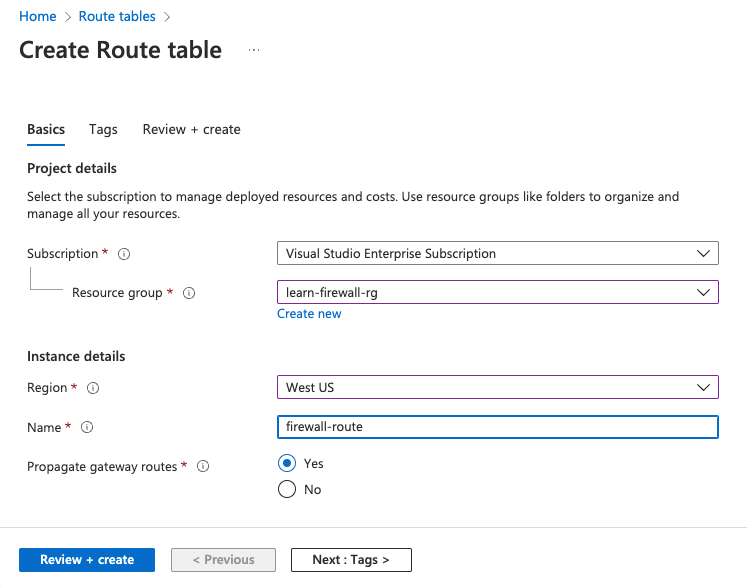Click the Region info icon
The width and height of the screenshot is (747, 587).
[x=93, y=388]
